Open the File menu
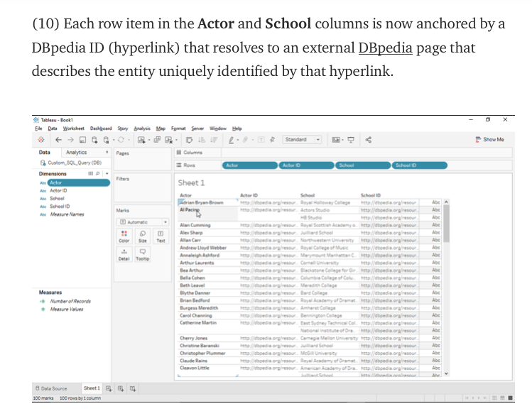 click(x=38, y=128)
